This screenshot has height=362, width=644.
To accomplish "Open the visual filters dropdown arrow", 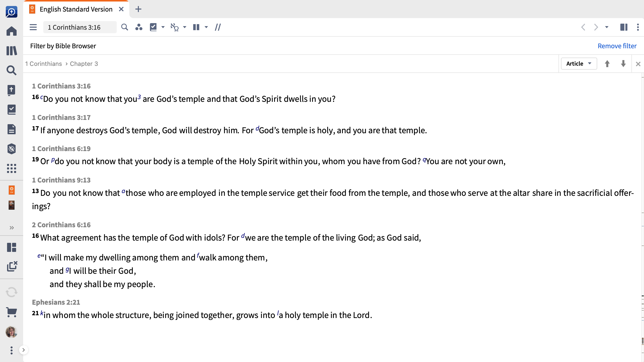I will [x=163, y=27].
